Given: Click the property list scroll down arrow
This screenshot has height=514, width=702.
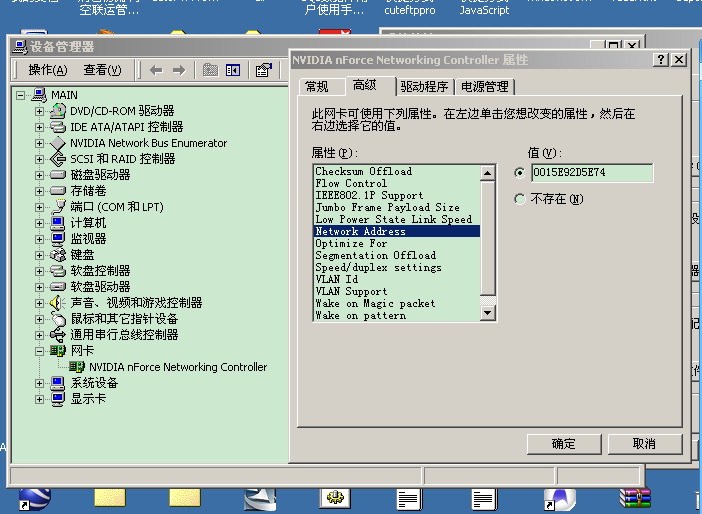Looking at the screenshot, I should 488,313.
